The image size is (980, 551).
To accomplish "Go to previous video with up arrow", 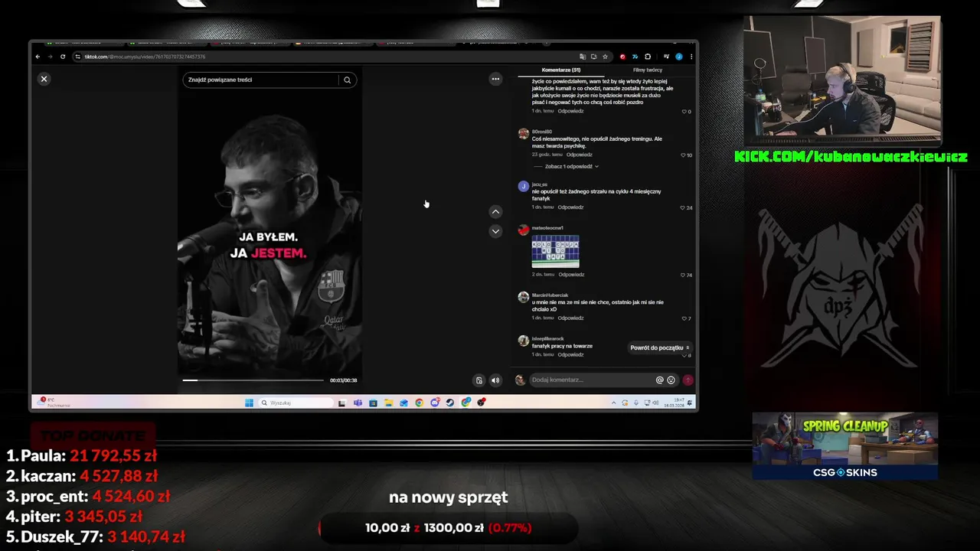I will (x=495, y=211).
